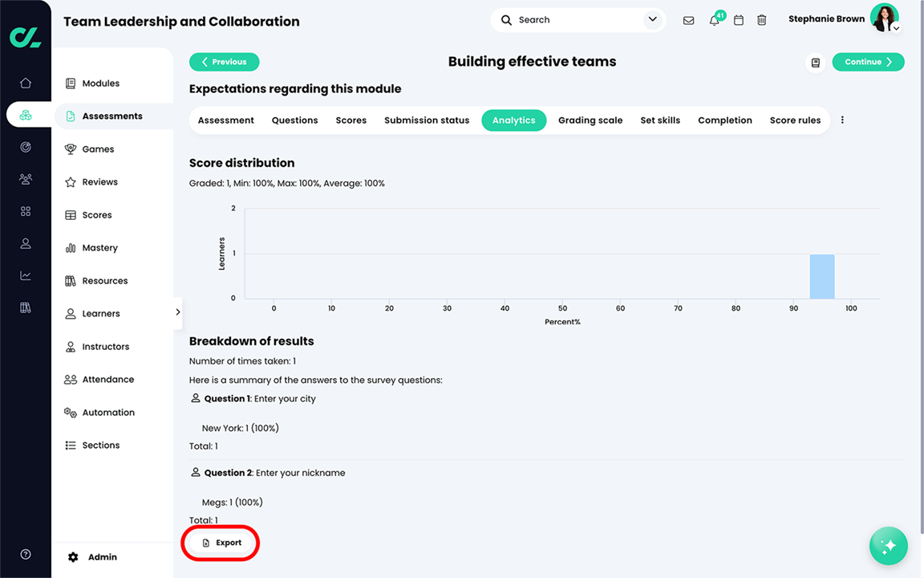The height and width of the screenshot is (578, 924).
Task: Click the AI sparkle button bottom right
Action: tap(888, 545)
